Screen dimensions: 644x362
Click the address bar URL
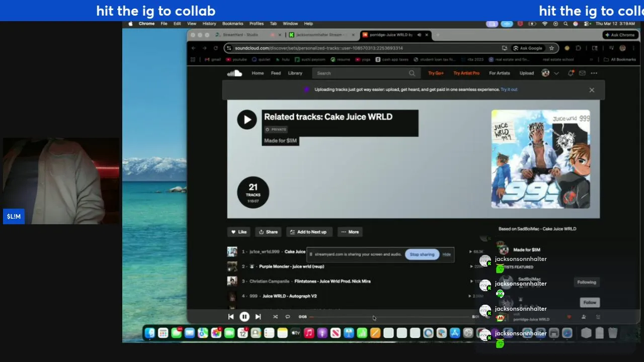point(319,48)
